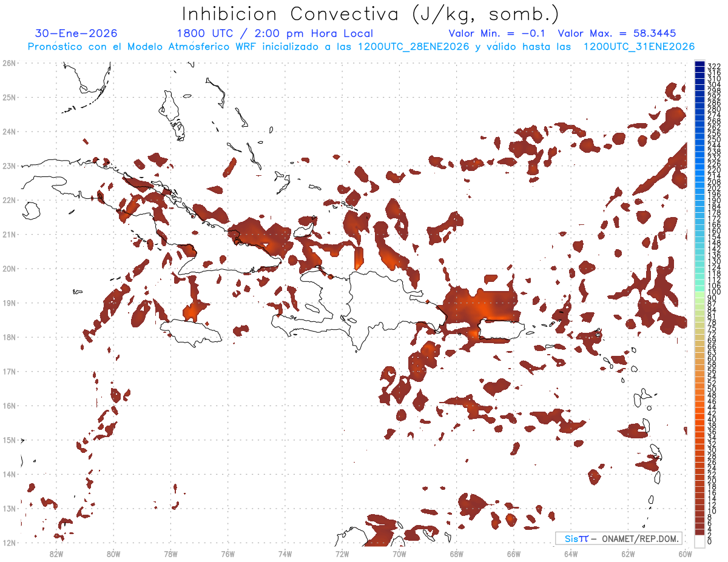Click the 22N latitude label

coord(9,200)
